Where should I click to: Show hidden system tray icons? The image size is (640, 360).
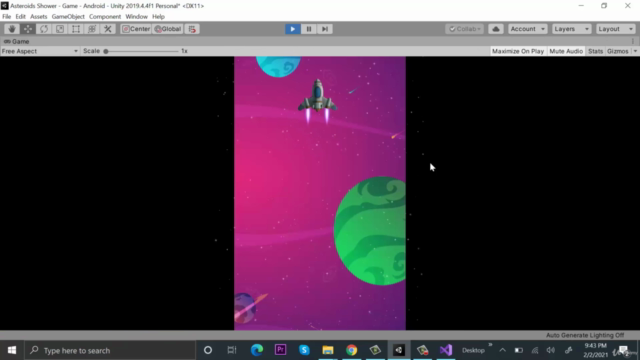point(502,350)
